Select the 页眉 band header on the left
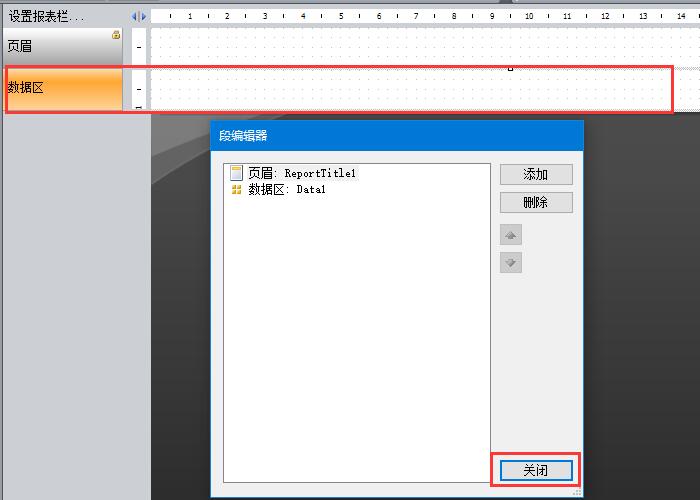 (60, 46)
